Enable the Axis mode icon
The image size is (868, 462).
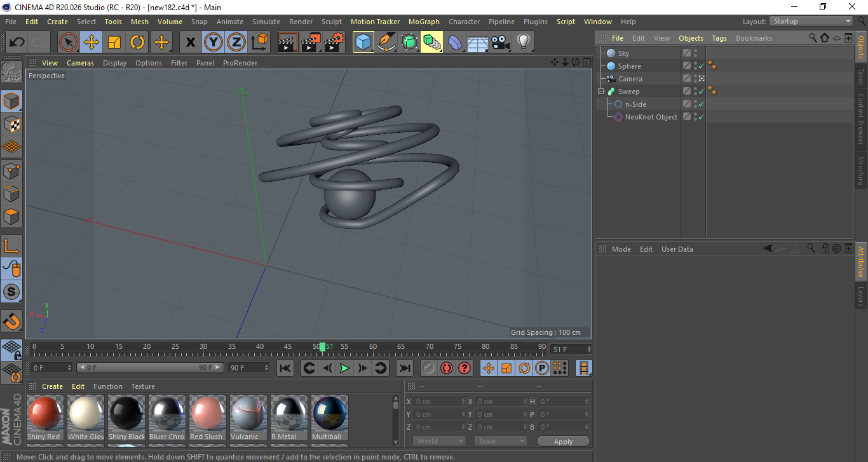click(11, 245)
